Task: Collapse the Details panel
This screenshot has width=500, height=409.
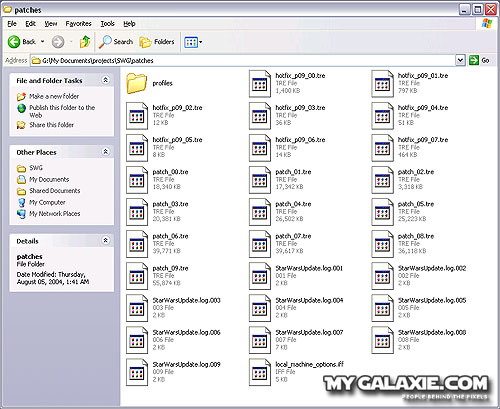Action: tap(105, 240)
